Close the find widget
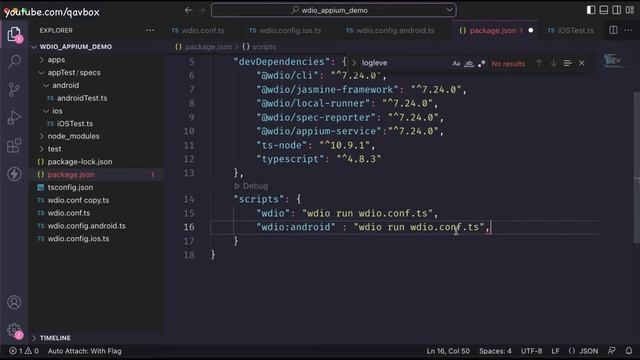This screenshot has width=640, height=360. [582, 63]
